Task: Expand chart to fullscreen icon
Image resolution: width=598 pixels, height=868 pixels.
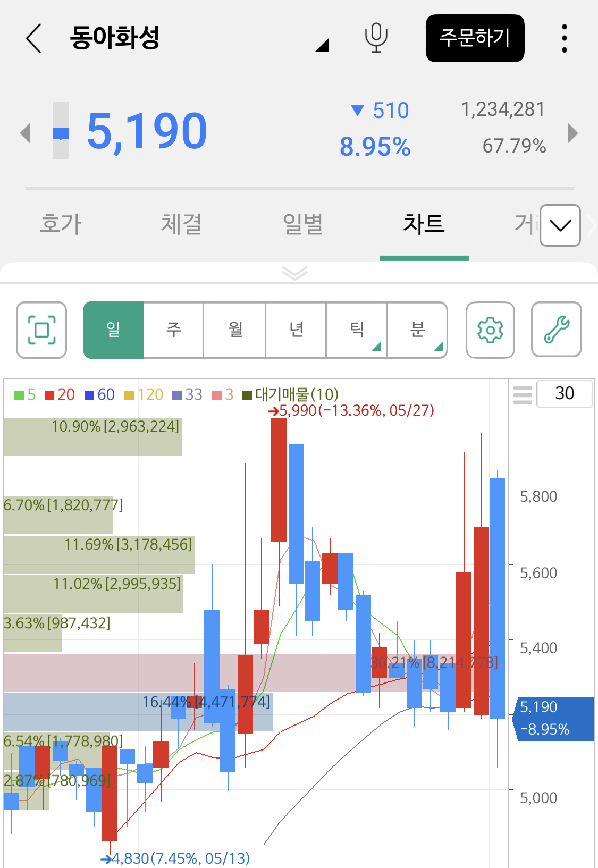Action: 41,330
